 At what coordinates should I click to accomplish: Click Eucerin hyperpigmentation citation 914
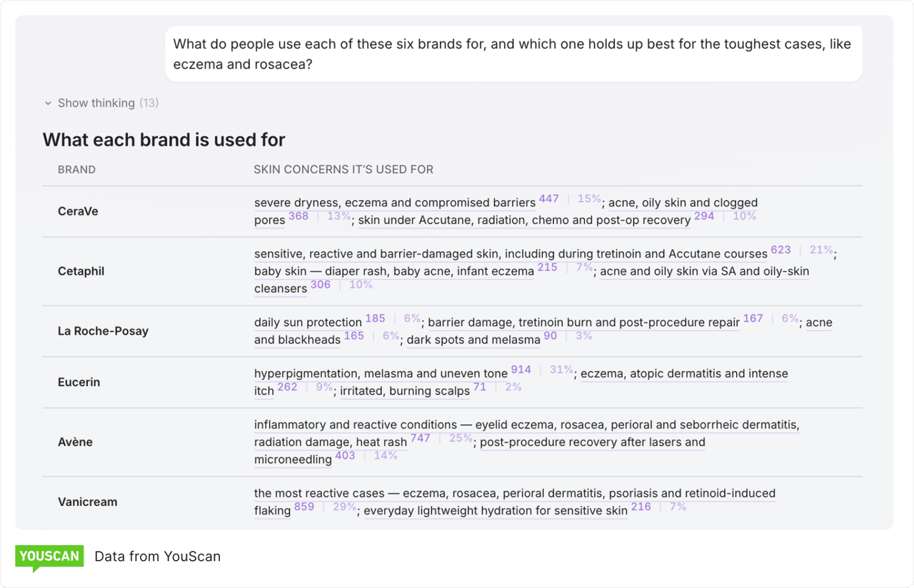[x=521, y=370]
